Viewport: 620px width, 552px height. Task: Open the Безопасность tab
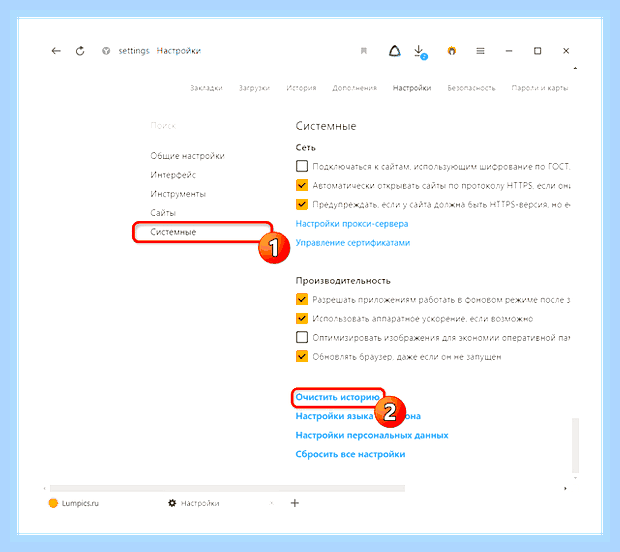(x=471, y=88)
